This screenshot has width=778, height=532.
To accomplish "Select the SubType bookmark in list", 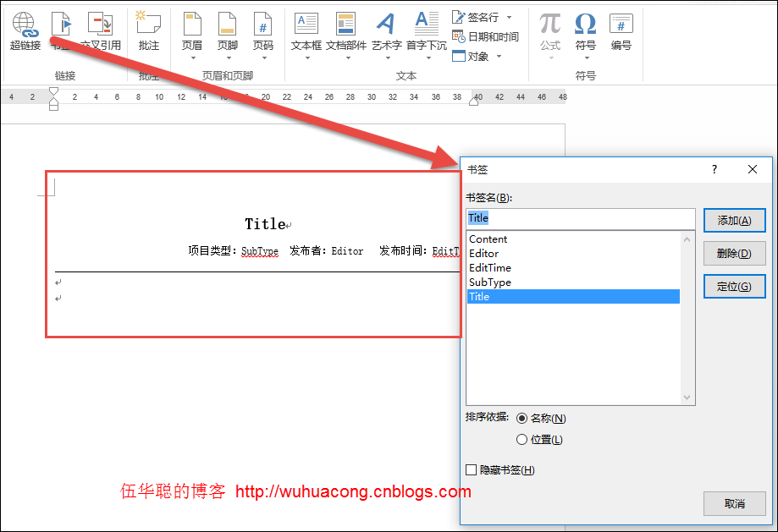I will [574, 282].
